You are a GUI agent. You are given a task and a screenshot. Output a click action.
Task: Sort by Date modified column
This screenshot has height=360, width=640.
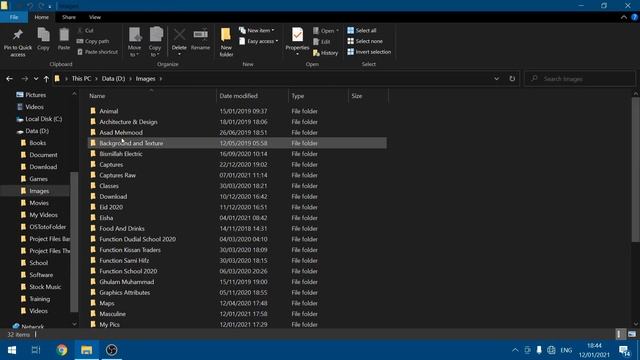point(252,96)
